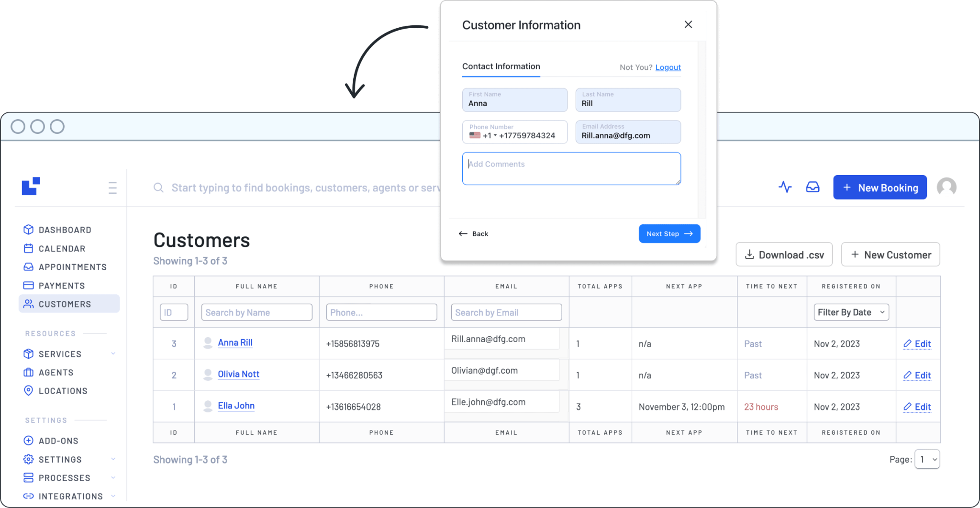980x508 pixels.
Task: Go to Appointments in sidebar
Action: [65, 267]
